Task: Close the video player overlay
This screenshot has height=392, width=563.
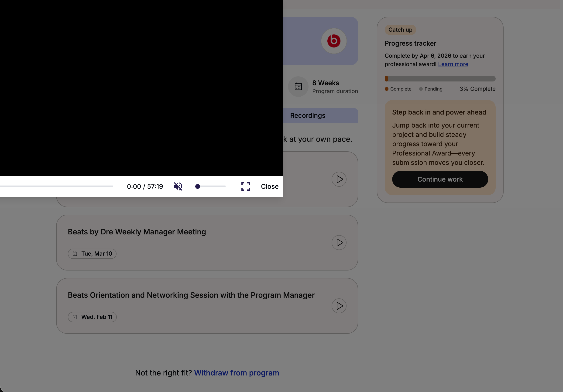Action: click(269, 186)
